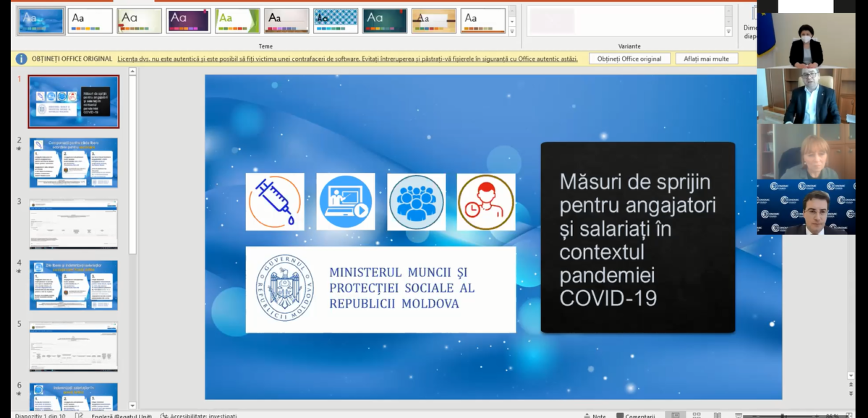
Task: Select slide 5 thumbnail in slide pane
Action: click(74, 347)
